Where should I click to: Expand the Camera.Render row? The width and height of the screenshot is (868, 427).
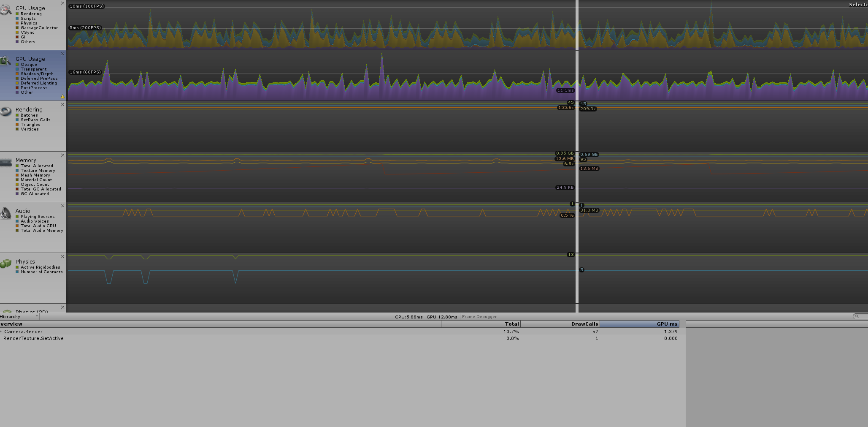(1, 332)
